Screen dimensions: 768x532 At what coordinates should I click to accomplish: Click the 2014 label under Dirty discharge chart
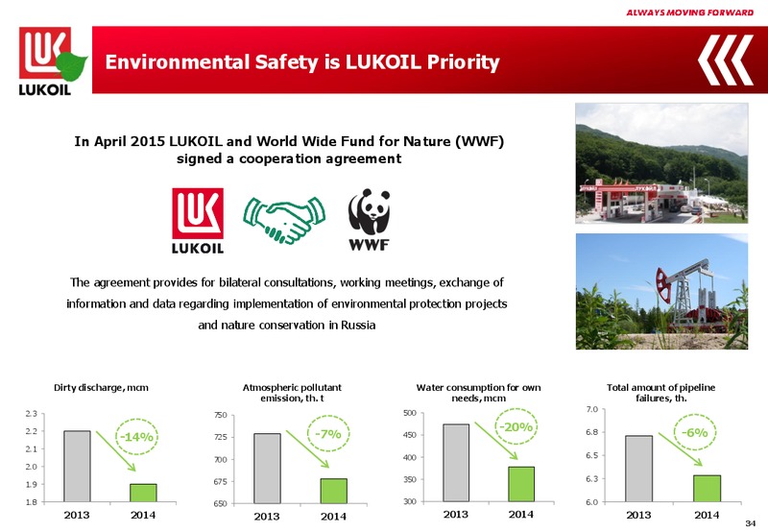click(143, 515)
